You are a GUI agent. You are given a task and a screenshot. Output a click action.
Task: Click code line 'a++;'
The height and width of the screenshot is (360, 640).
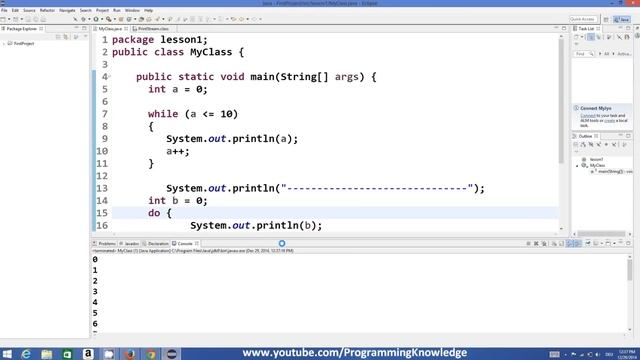[178, 151]
